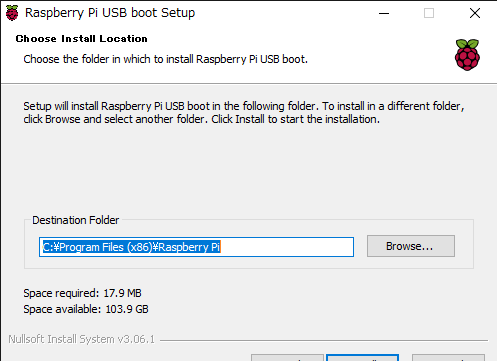Click the Cancel button at bottom right
This screenshot has width=497, height=361.
(x=448, y=358)
